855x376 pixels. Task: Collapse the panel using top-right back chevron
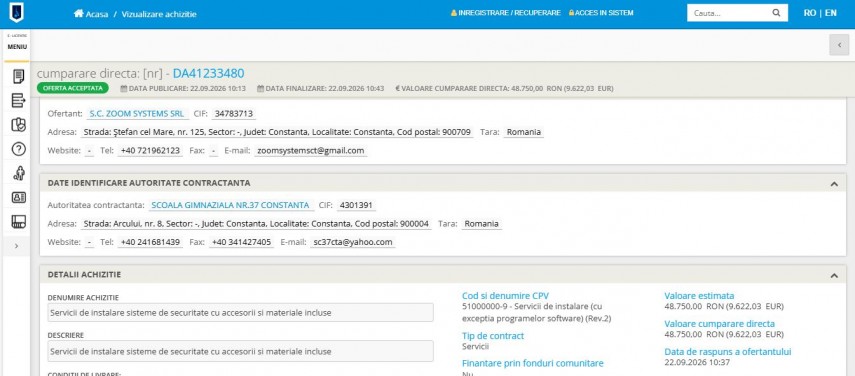[x=839, y=45]
